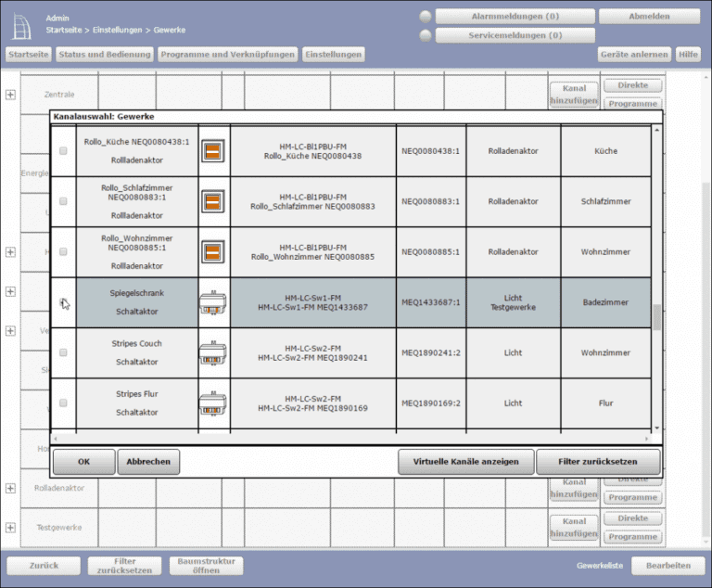Click the Alarmmeldungen status indicator circle
712x588 pixels.
(426, 17)
